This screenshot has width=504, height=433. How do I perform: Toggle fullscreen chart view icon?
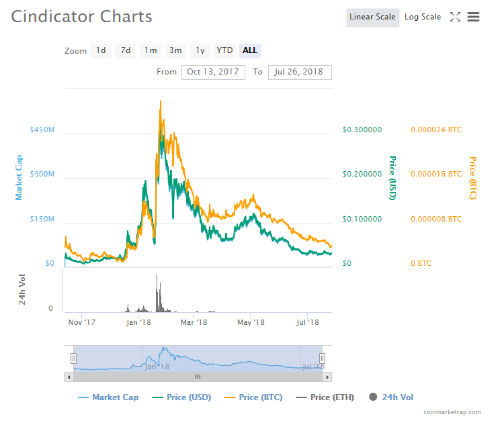click(x=455, y=17)
